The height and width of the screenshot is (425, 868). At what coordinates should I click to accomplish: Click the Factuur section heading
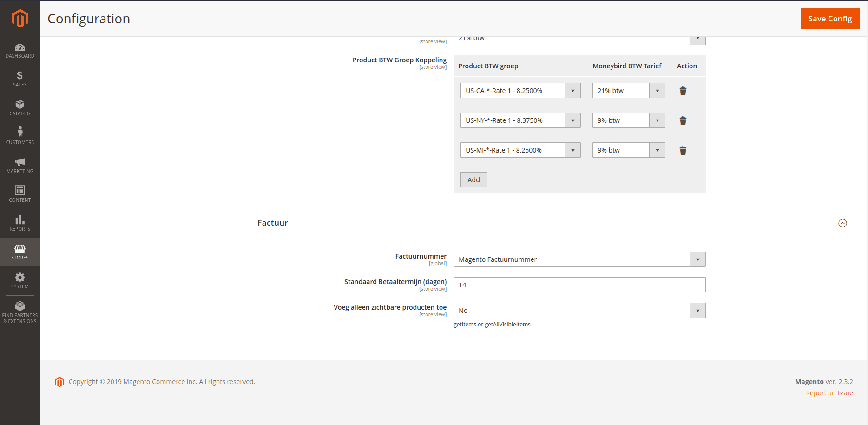click(x=273, y=223)
